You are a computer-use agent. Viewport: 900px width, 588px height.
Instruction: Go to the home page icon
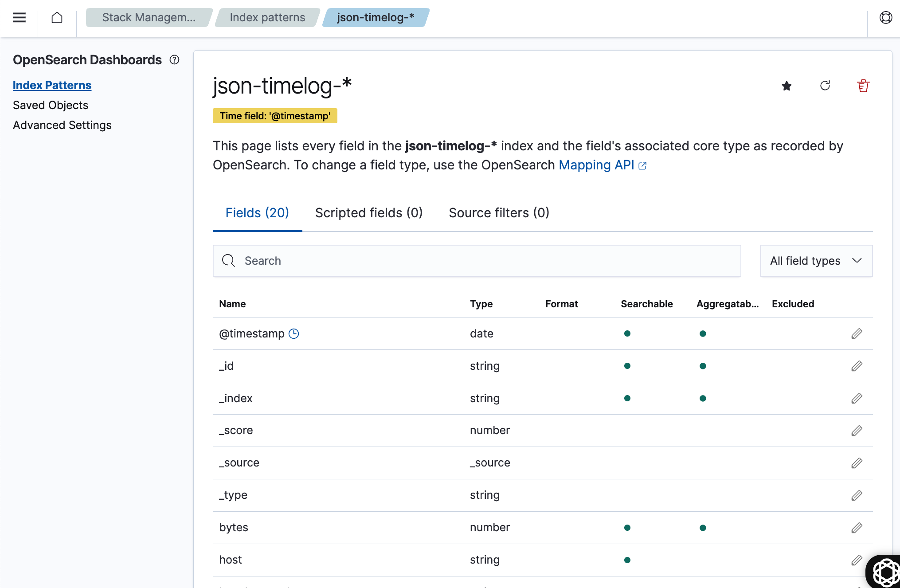57,18
